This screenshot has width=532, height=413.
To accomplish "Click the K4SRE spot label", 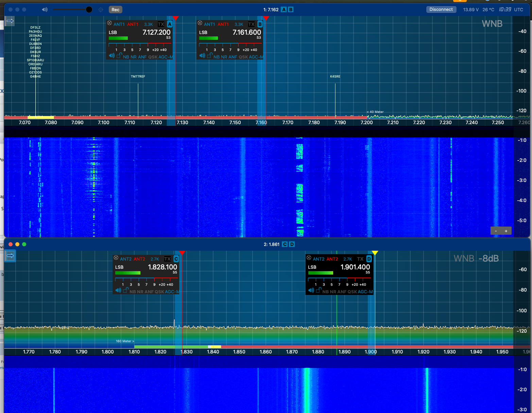I will [x=335, y=76].
